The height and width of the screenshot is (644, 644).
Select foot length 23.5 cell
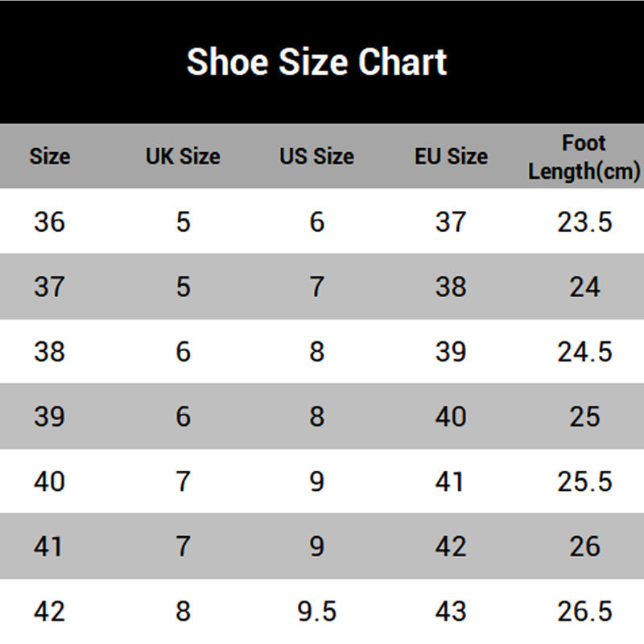(x=585, y=222)
